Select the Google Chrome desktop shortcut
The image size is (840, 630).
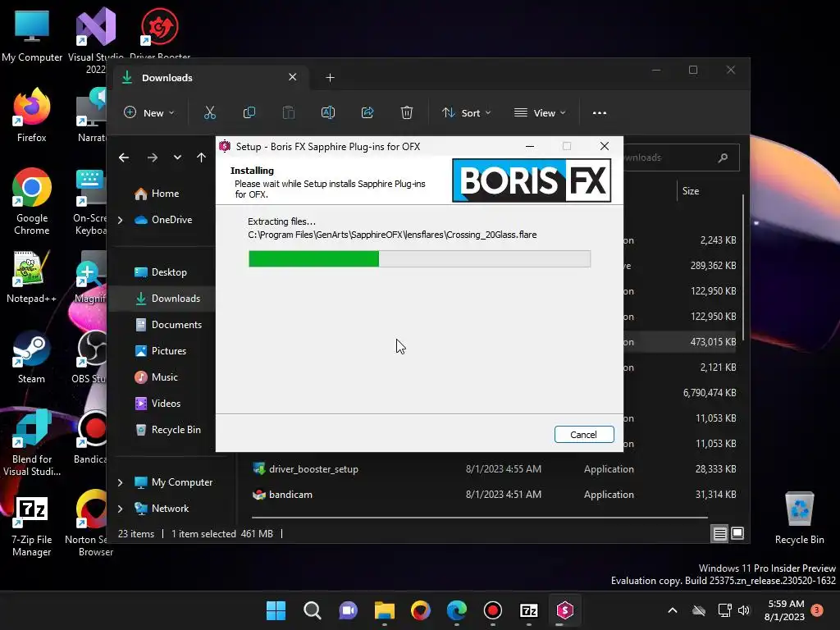32,202
